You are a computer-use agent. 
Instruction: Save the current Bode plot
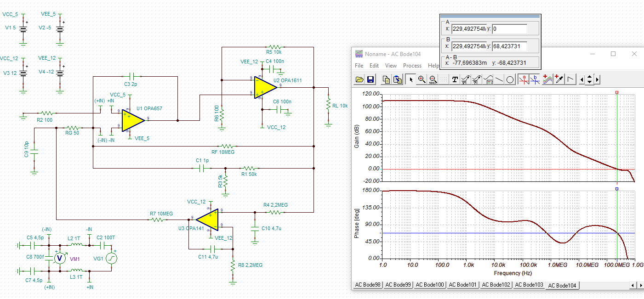tap(370, 79)
